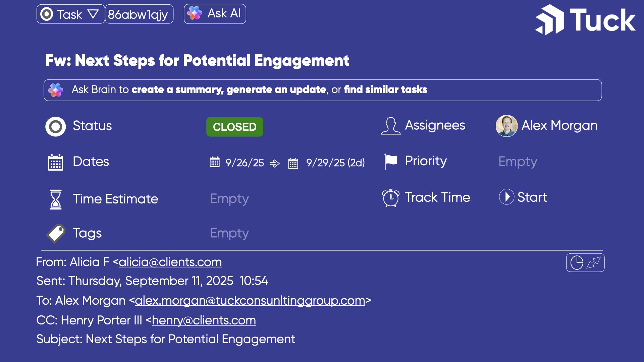Click the empty Time Estimate value

[x=229, y=199]
